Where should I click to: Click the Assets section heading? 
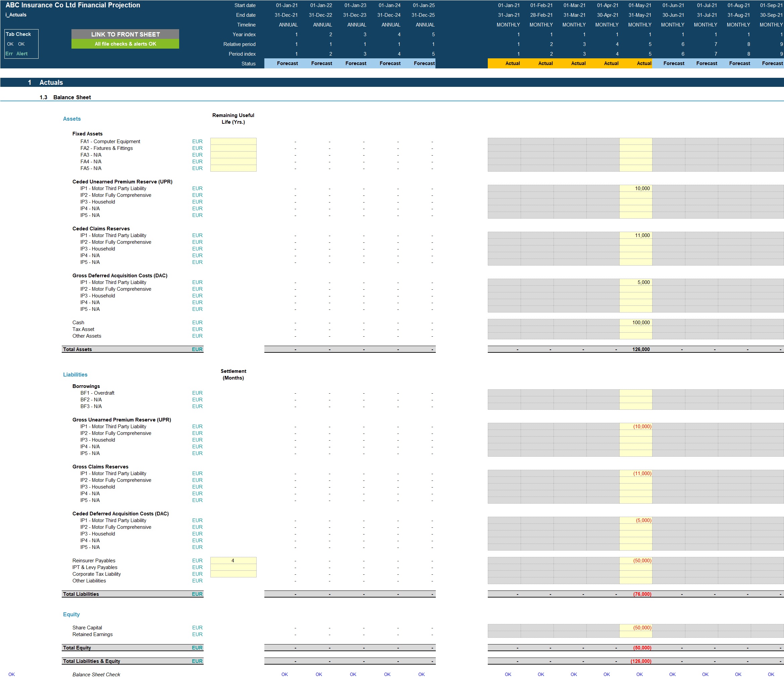coord(72,119)
